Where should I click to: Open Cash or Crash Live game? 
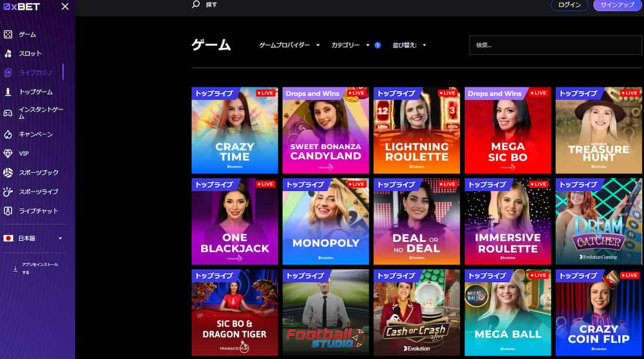pos(417,313)
